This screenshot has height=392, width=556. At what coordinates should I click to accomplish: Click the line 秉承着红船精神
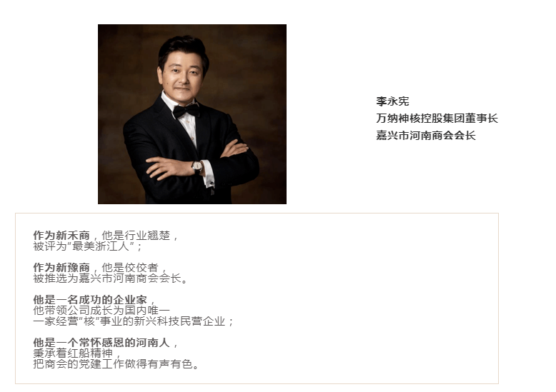coord(73,353)
